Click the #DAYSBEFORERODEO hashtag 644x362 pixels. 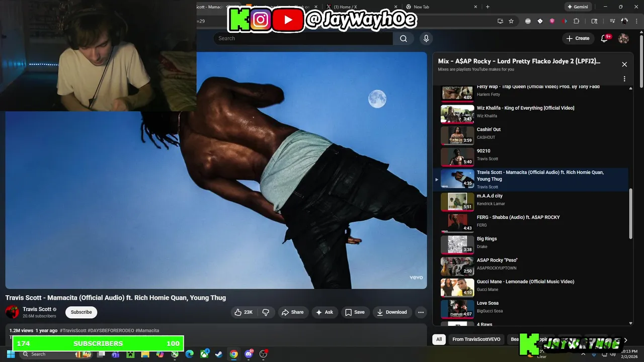(111, 330)
